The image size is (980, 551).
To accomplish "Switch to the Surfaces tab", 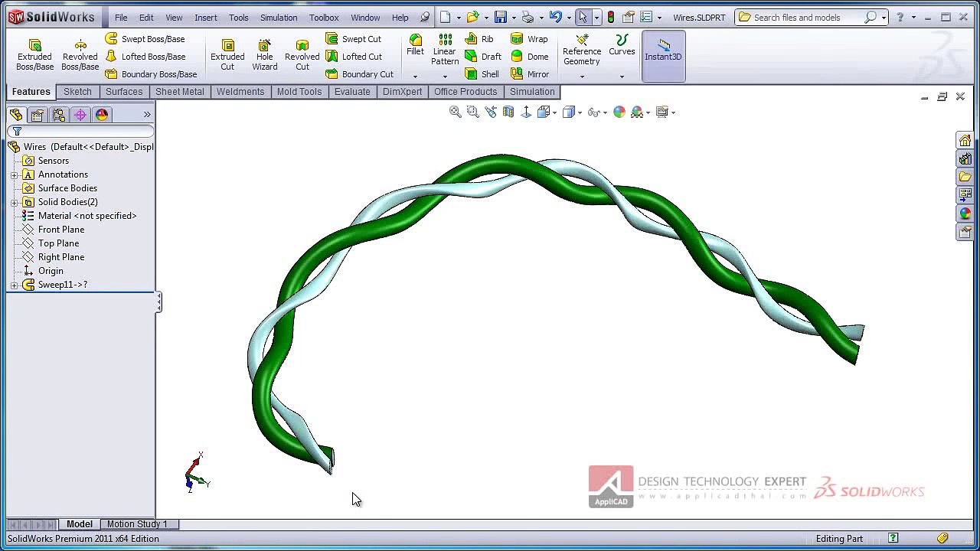I will [124, 92].
